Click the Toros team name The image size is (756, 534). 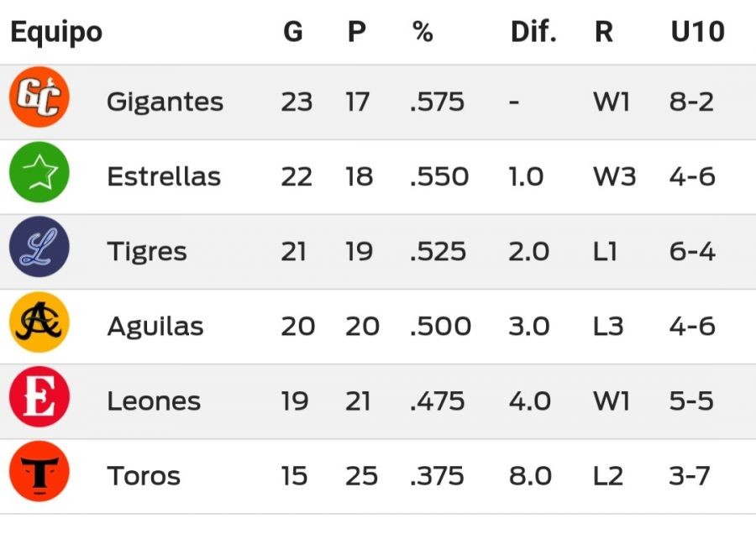[144, 476]
